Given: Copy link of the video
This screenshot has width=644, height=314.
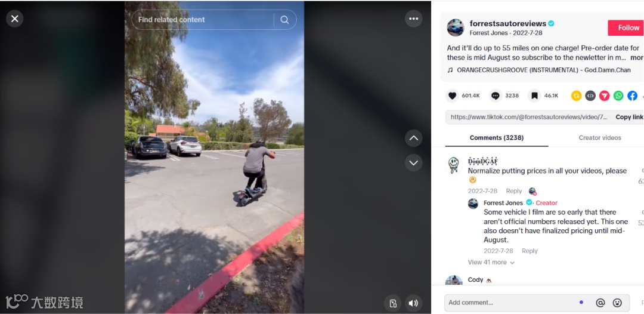Looking at the screenshot, I should (x=629, y=117).
